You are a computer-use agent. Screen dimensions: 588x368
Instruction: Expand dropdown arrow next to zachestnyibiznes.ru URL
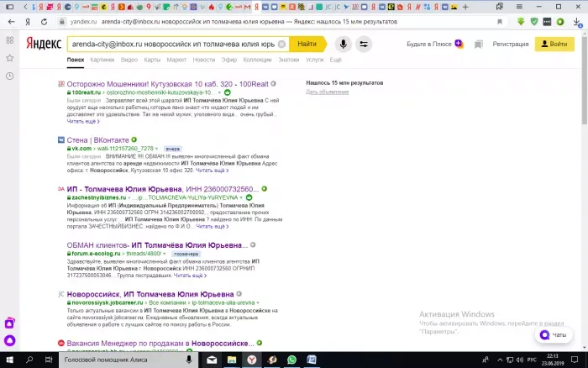(x=241, y=197)
